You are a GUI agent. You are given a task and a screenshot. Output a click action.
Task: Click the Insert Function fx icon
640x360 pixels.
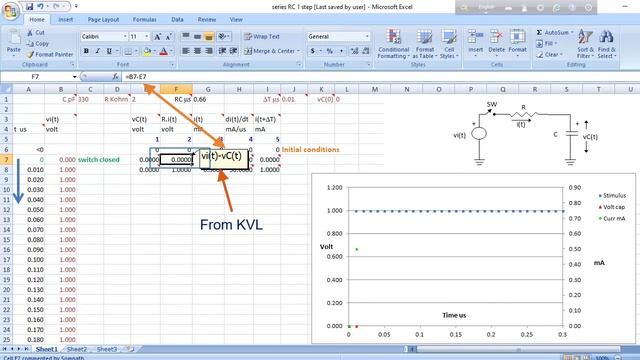(x=116, y=76)
